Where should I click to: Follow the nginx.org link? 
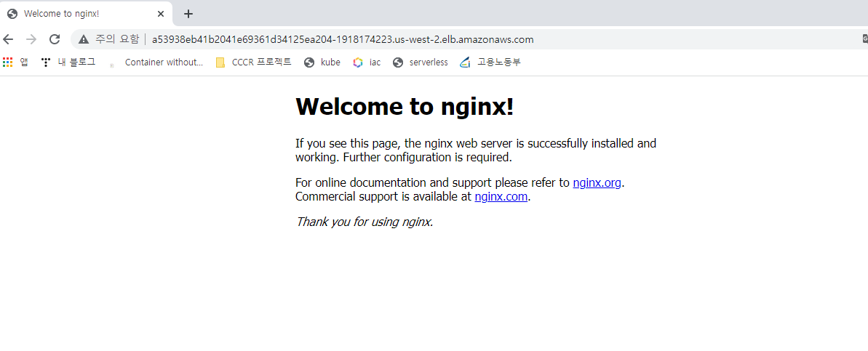click(x=597, y=183)
